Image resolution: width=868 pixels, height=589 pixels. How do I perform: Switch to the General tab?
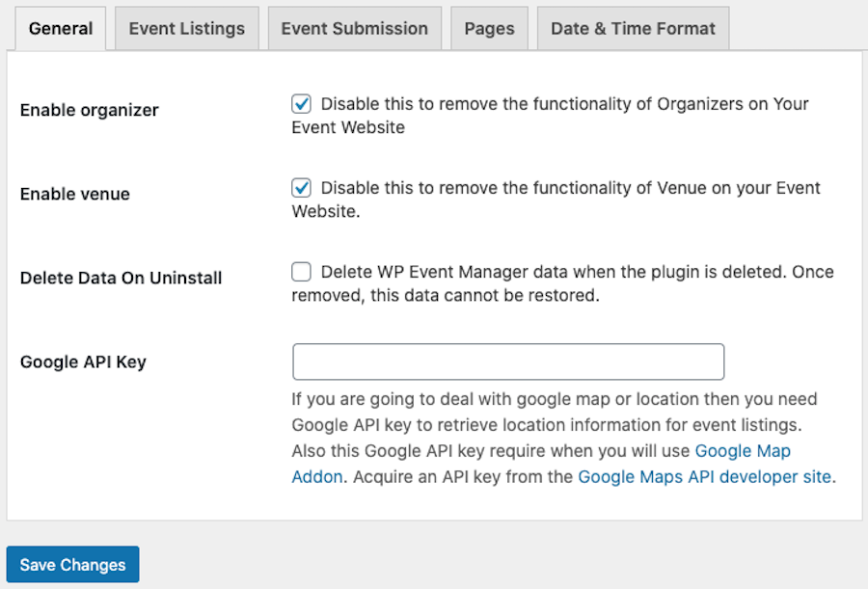coord(61,28)
